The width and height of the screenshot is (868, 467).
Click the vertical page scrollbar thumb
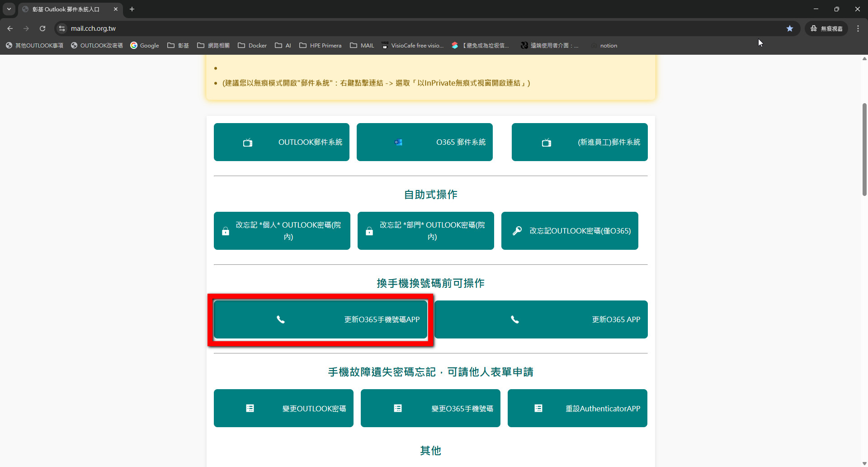coord(864,149)
